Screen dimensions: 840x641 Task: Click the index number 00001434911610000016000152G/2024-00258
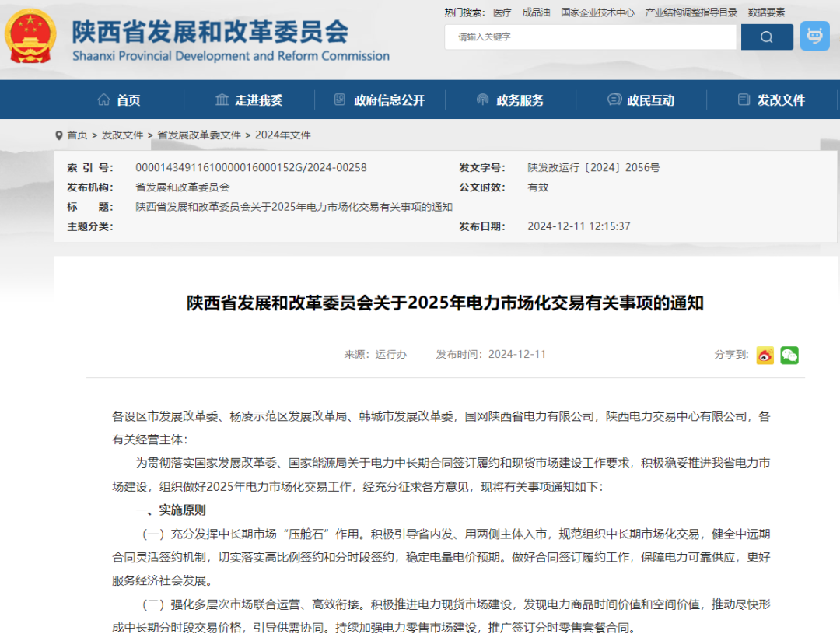250,168
